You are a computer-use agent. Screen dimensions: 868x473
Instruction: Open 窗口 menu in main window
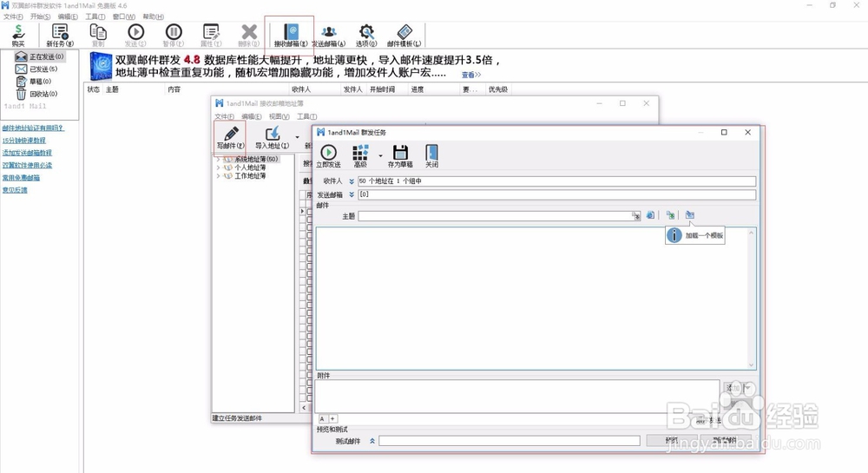123,16
